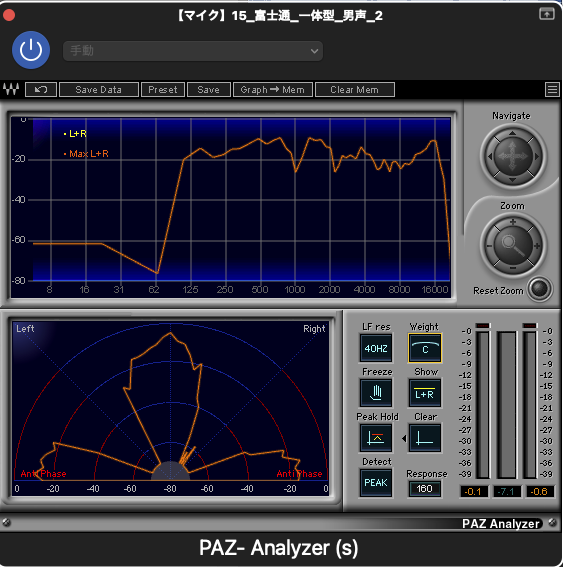Click the Zoom plus at top
The width and height of the screenshot is (563, 567).
coord(512,222)
